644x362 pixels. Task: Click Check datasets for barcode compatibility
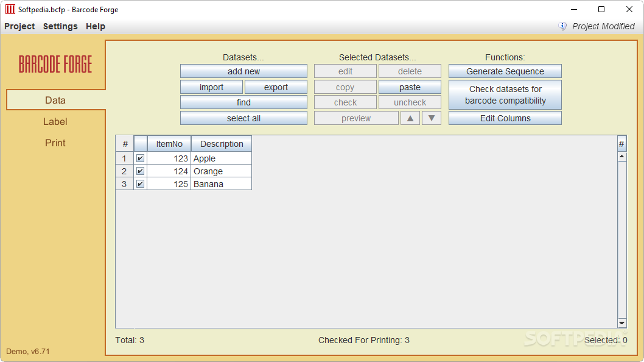click(x=505, y=94)
